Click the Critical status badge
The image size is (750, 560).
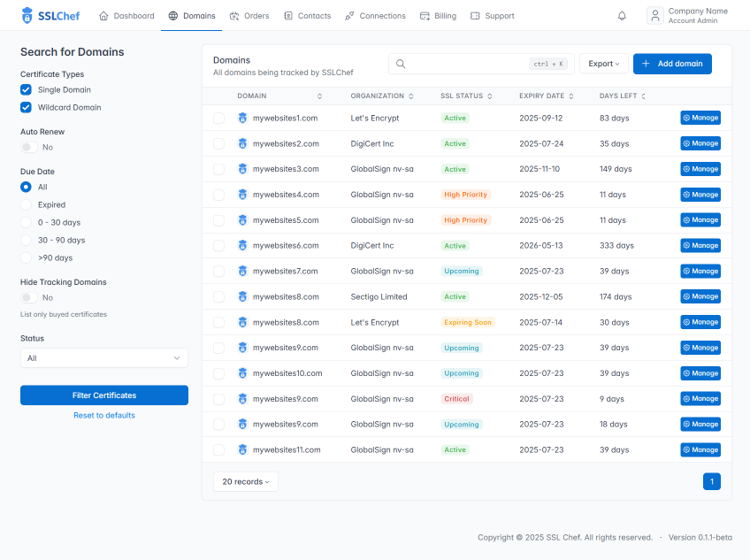pyautogui.click(x=456, y=399)
